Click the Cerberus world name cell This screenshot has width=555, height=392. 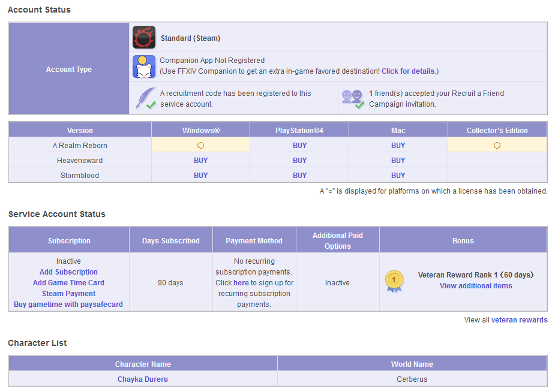tap(412, 379)
